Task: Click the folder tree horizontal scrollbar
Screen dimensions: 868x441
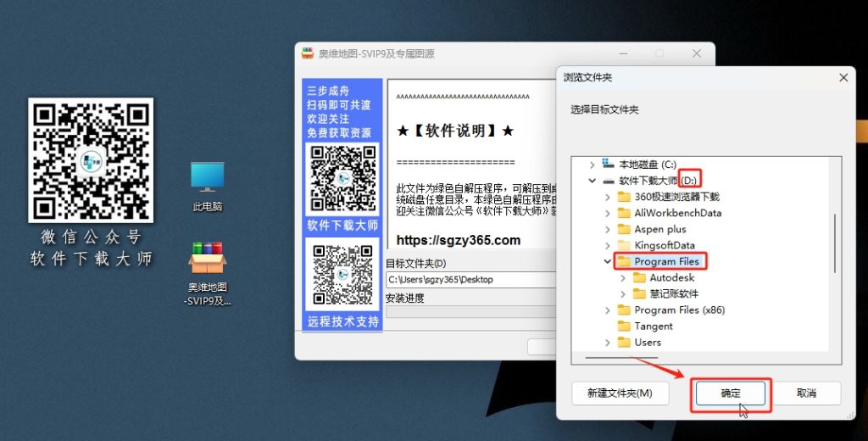Action: (x=621, y=358)
